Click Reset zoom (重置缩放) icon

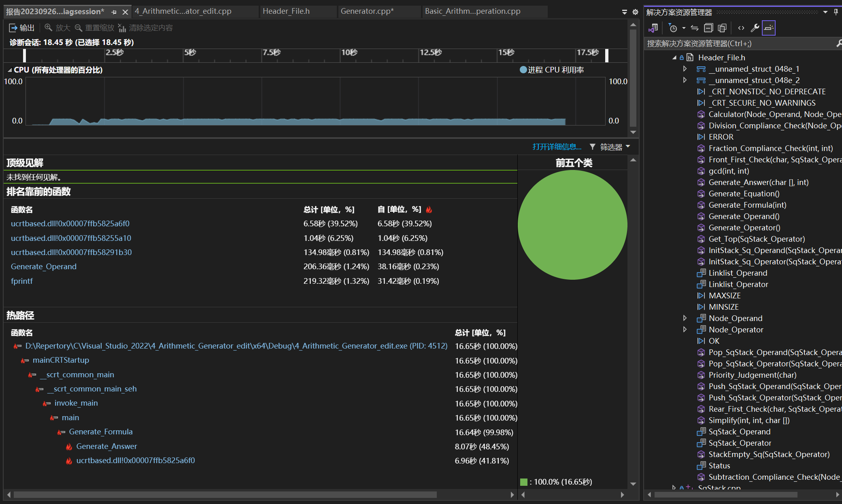pyautogui.click(x=79, y=28)
